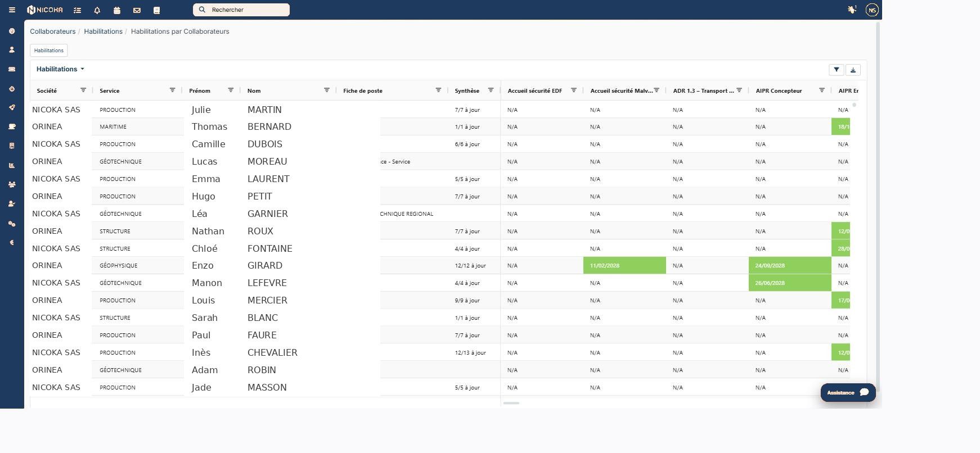Image resolution: width=980 pixels, height=453 pixels.
Task: Click the coffee cup icon in the sidebar
Action: (x=12, y=126)
